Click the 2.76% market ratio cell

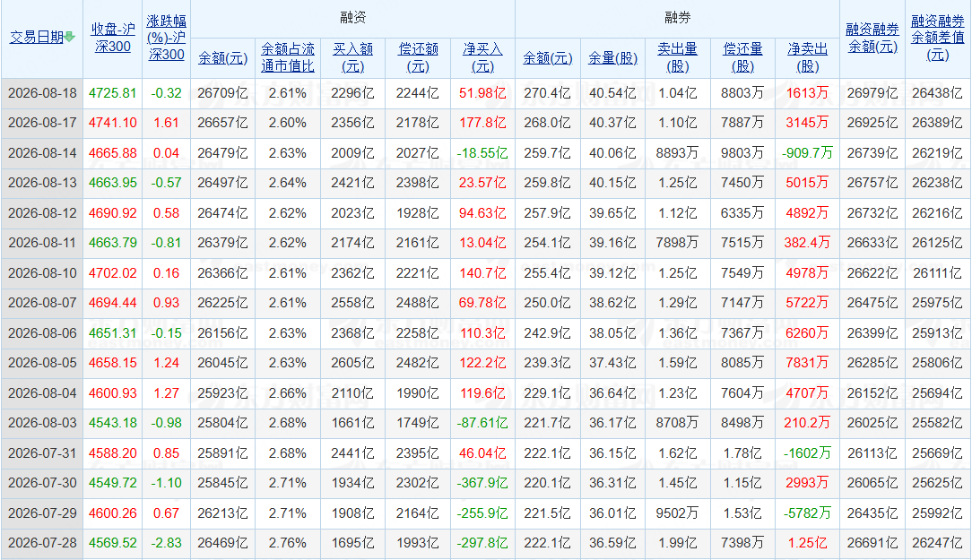[288, 543]
